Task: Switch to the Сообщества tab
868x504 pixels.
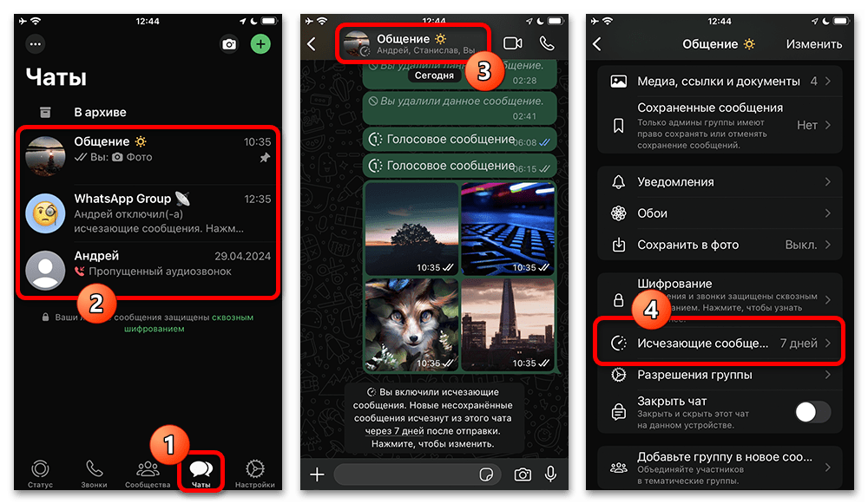Action: [148, 474]
